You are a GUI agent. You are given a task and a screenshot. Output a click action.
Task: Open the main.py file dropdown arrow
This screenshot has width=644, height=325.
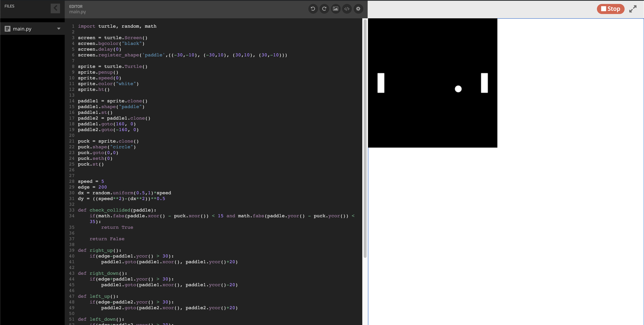tap(59, 29)
